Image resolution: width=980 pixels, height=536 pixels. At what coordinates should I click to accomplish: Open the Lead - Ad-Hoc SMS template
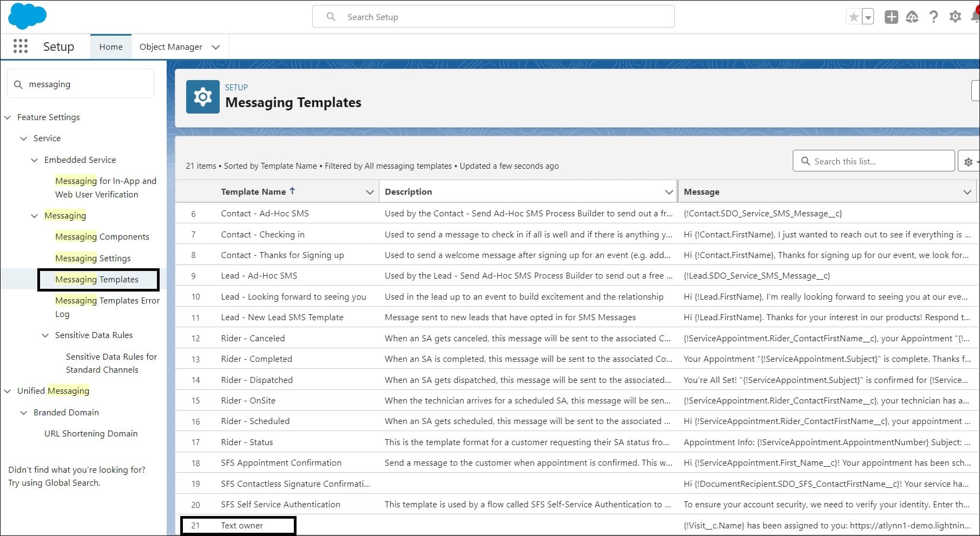pos(259,276)
